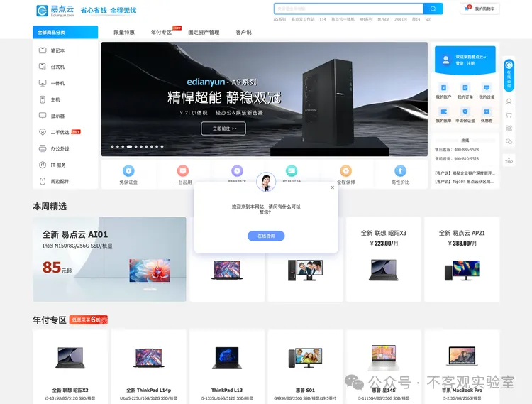Click the purple feature icon below banner
Viewport: 532px width, 404px height.
237,171
